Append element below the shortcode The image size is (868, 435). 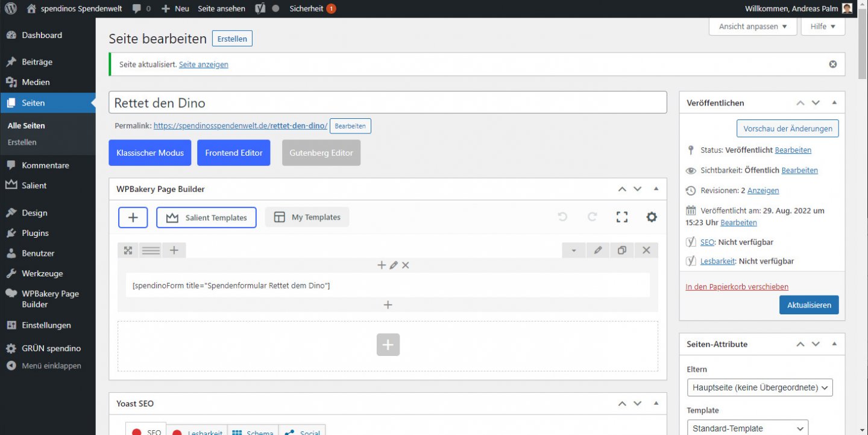coord(388,305)
